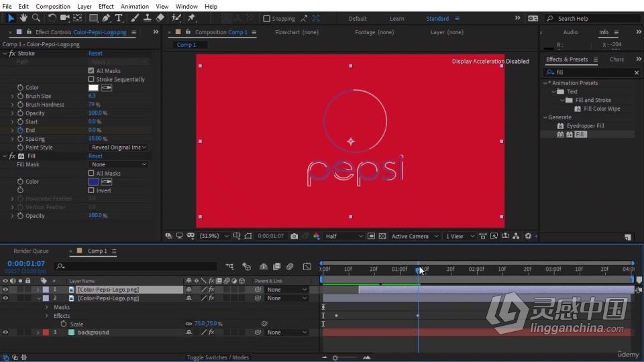This screenshot has width=644, height=362.
Task: Uncheck All Masks under Stroke
Action: point(91,70)
